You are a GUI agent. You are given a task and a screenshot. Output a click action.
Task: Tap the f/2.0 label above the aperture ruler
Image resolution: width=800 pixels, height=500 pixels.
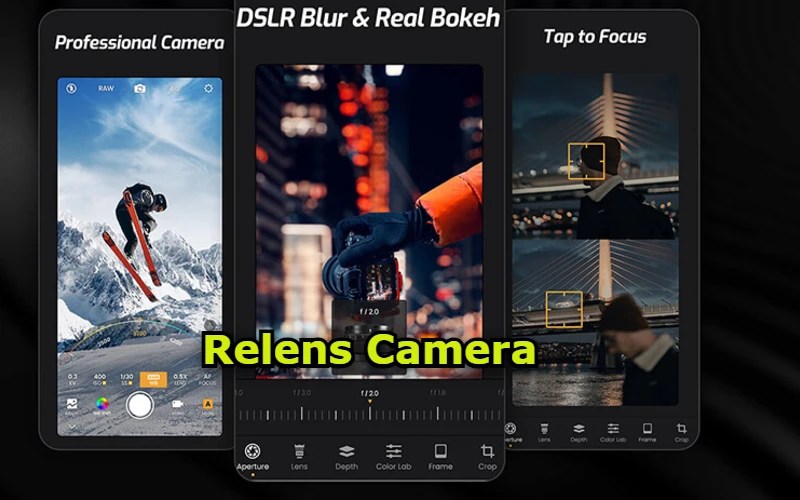click(369, 393)
